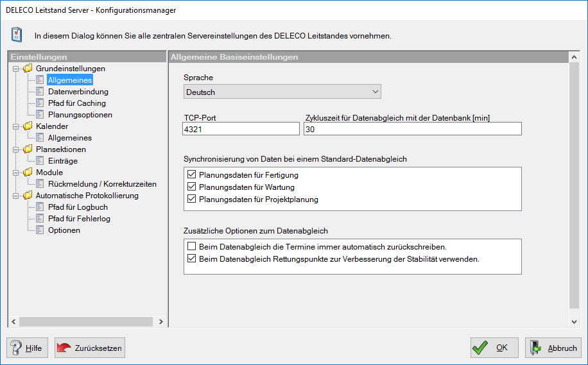The image size is (588, 365).
Task: Click the Automatische Protokollierung folder icon
Action: [28, 195]
